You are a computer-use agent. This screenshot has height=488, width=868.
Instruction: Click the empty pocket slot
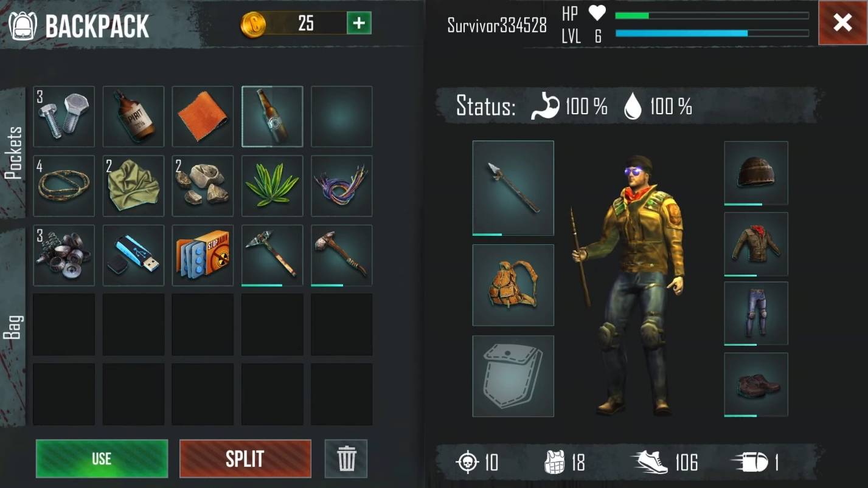342,117
